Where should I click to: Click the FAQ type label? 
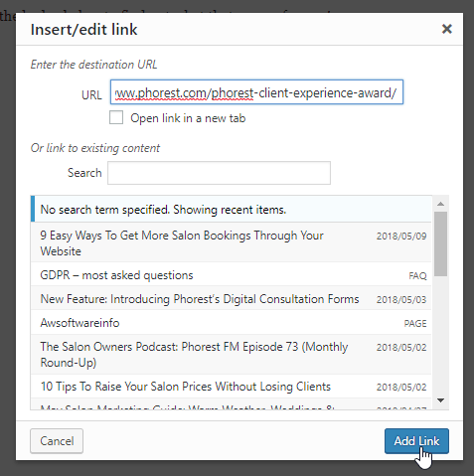(417, 275)
